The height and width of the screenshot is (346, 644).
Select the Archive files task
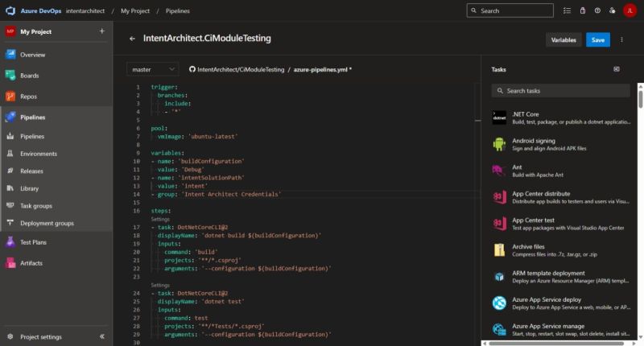coord(560,250)
